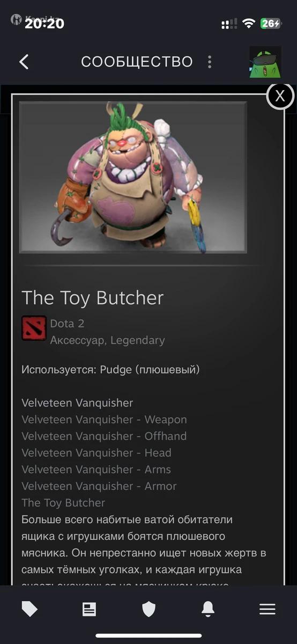Select Velveteen Vanquisher - Weapon entry
The height and width of the screenshot is (644, 297).
104,420
